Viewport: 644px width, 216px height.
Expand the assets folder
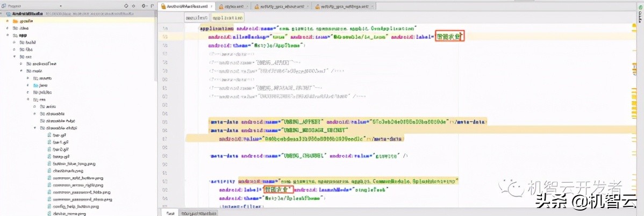(x=28, y=78)
